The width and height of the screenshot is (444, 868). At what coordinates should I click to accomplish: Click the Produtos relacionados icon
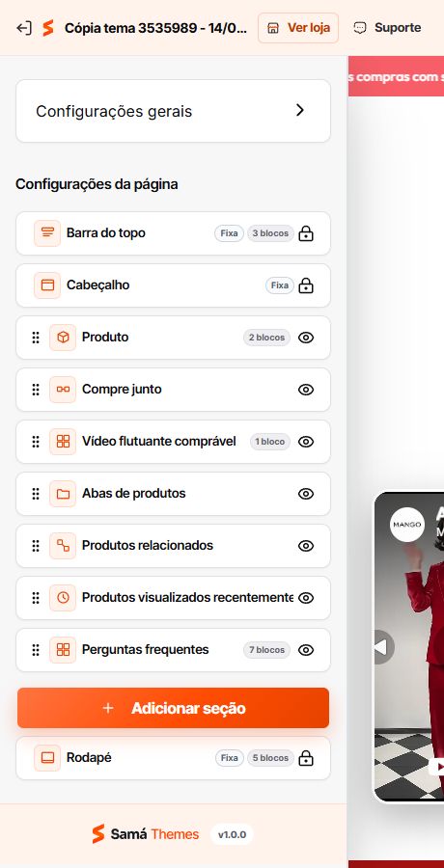pyautogui.click(x=63, y=545)
